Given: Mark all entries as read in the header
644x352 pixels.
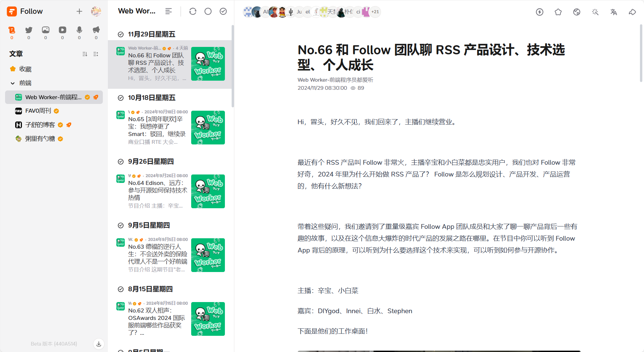Looking at the screenshot, I should tap(223, 11).
